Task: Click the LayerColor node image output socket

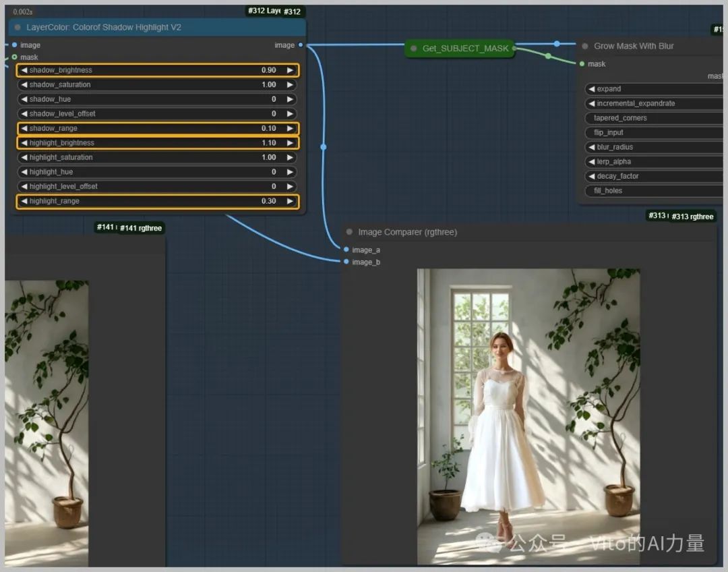Action: click(x=301, y=45)
